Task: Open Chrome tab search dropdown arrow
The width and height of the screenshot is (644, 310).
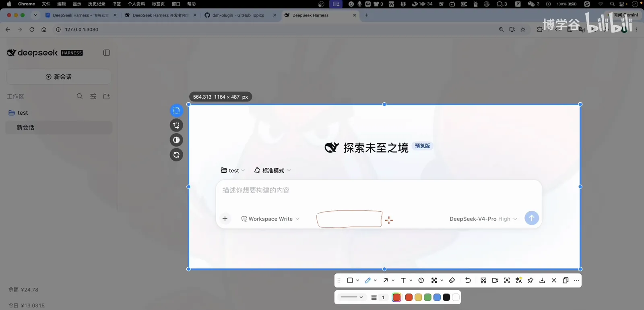Action: point(35,15)
